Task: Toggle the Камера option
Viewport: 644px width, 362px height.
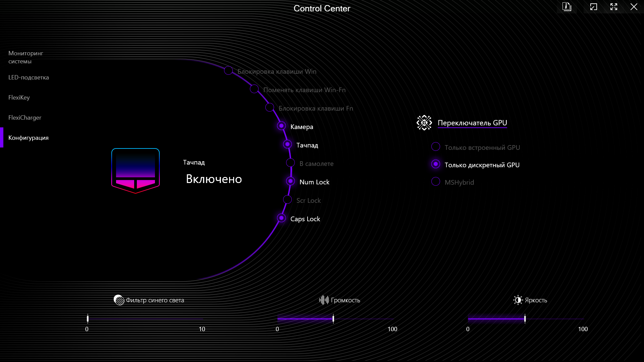Action: (x=281, y=126)
